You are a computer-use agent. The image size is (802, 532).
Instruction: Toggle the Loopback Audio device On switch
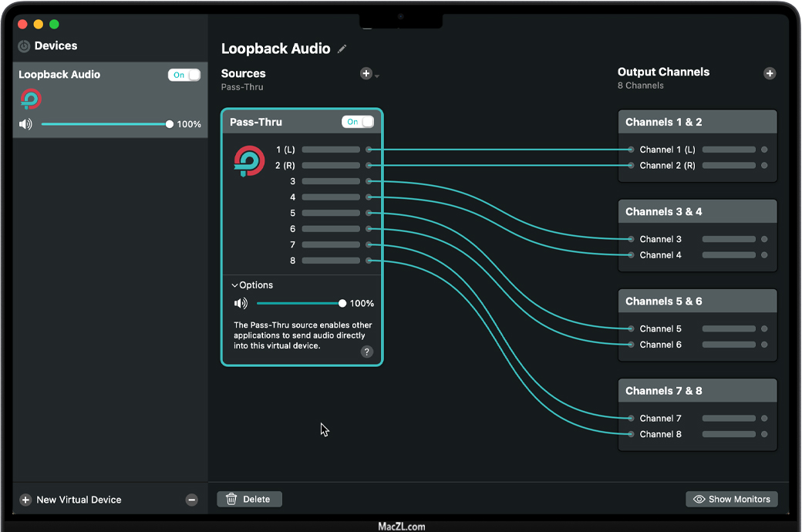click(184, 75)
